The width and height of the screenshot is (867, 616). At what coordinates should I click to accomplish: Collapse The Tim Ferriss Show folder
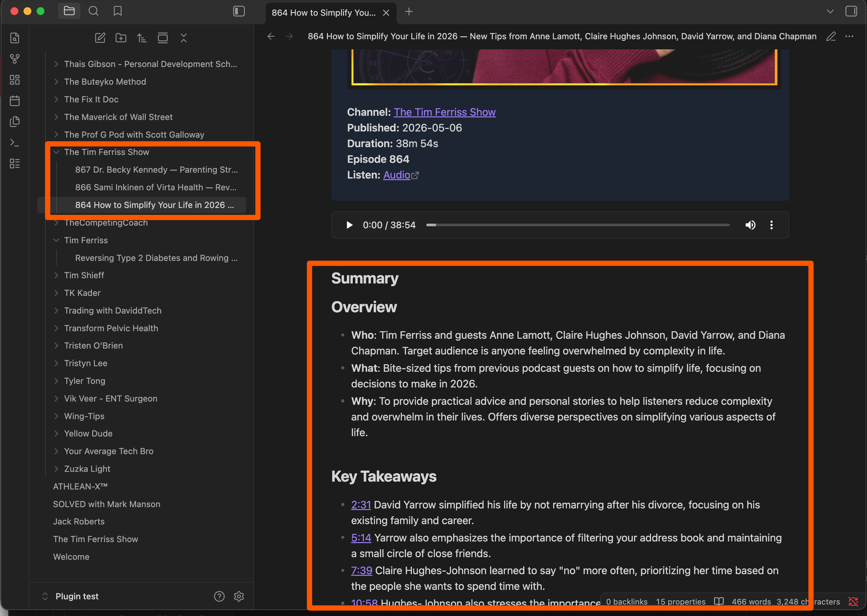pos(56,152)
